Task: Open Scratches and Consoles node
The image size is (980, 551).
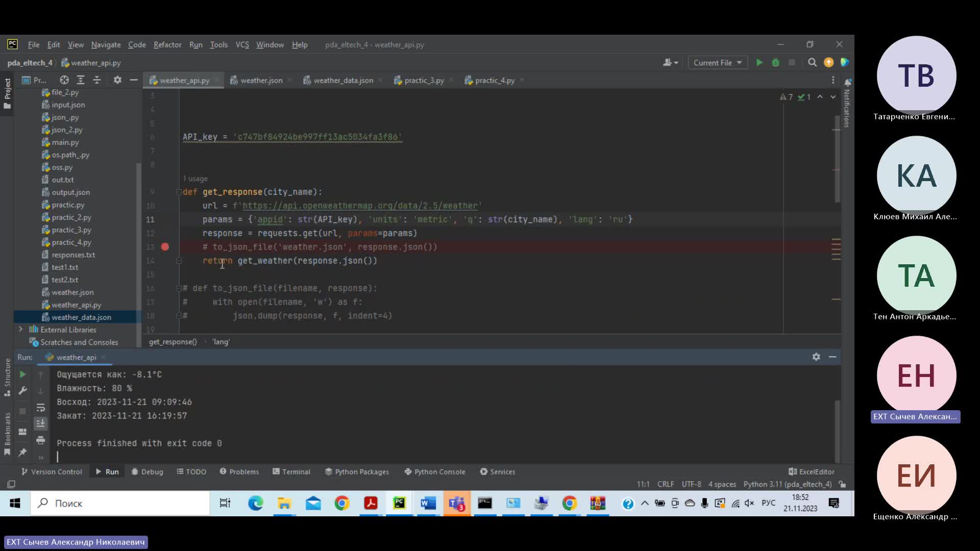Action: [x=79, y=342]
